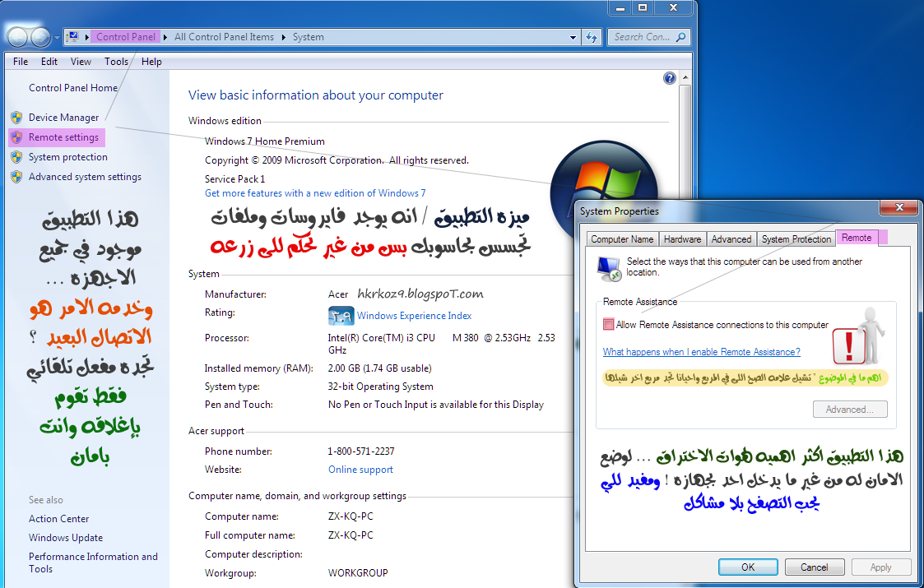The height and width of the screenshot is (588, 924).
Task: Open Help via the blue question icon
Action: pyautogui.click(x=670, y=78)
